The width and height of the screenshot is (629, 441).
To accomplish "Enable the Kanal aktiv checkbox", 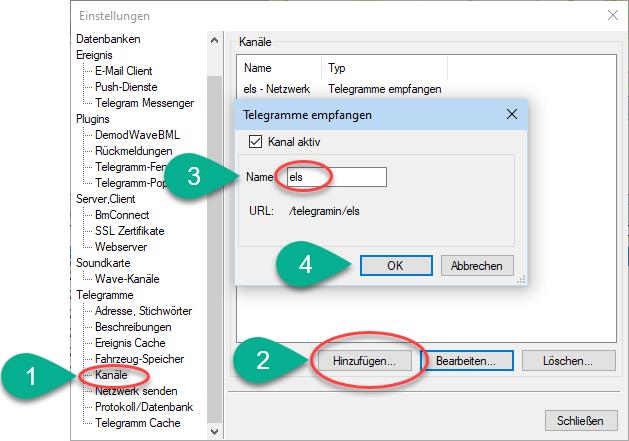I will [x=256, y=143].
